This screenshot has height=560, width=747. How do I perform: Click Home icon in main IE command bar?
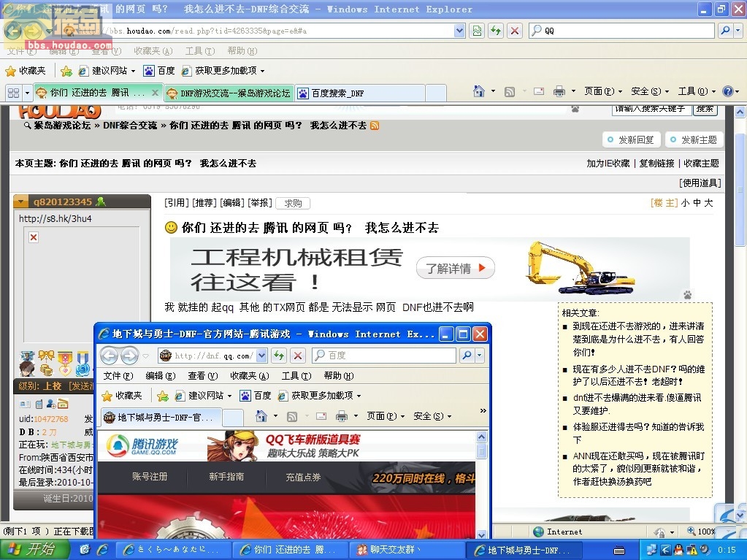[x=479, y=91]
